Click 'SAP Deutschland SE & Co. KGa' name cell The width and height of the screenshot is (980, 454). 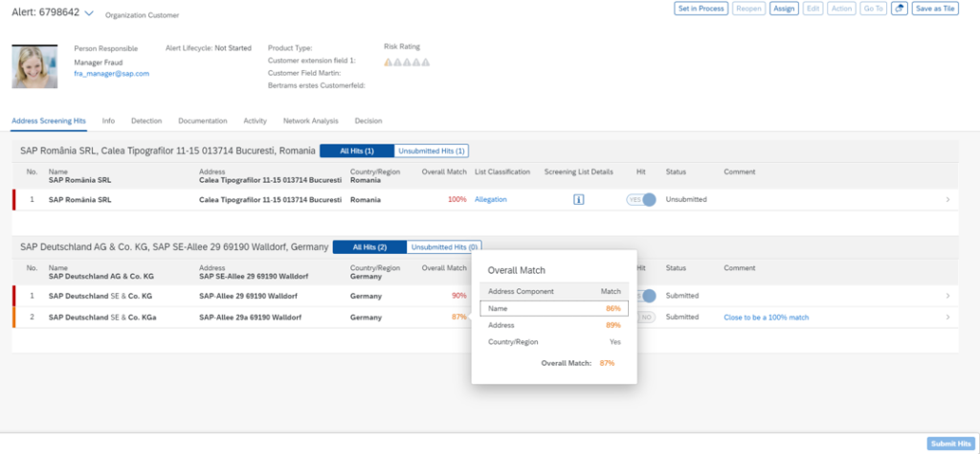click(x=102, y=317)
